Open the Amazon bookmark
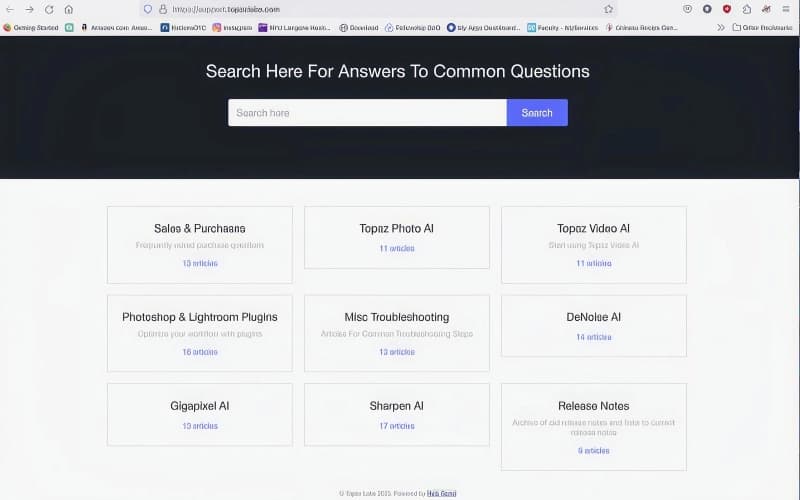 (116, 28)
